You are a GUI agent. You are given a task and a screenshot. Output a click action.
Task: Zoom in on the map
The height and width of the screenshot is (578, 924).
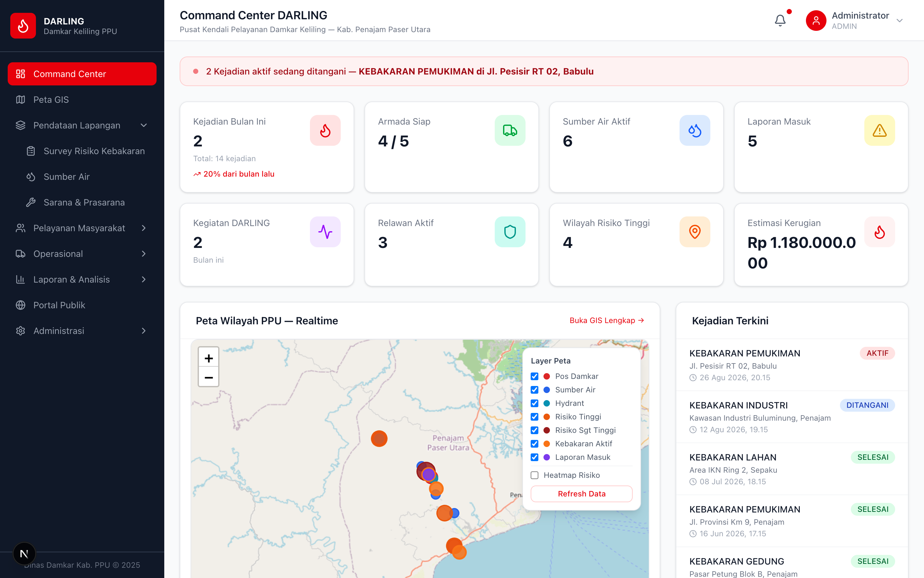(209, 358)
